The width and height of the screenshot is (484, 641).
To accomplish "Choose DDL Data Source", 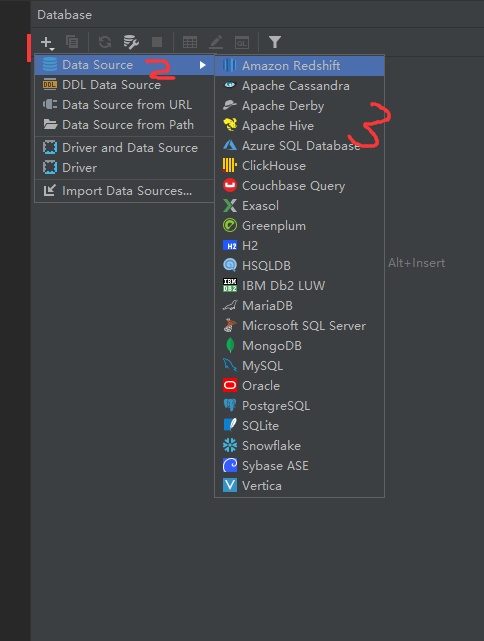I will point(124,85).
